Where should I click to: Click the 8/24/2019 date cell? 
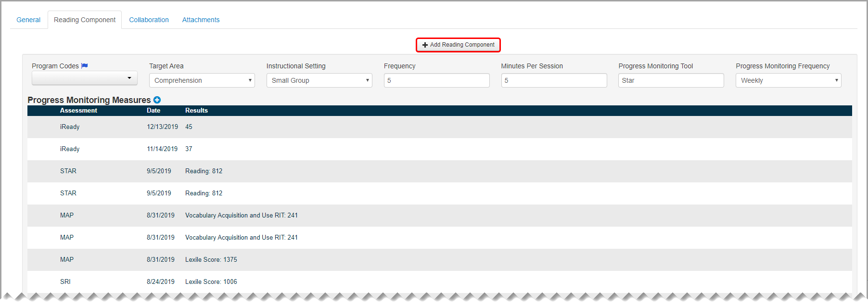[x=161, y=282]
